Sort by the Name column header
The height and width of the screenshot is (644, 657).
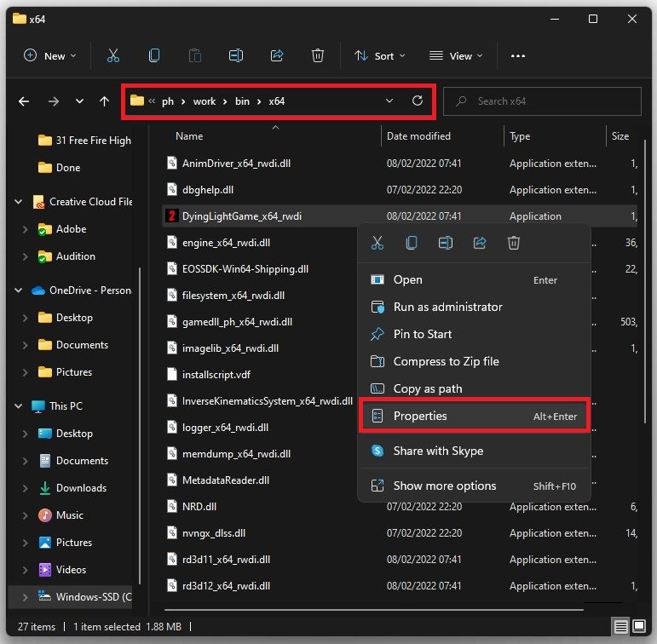point(189,136)
